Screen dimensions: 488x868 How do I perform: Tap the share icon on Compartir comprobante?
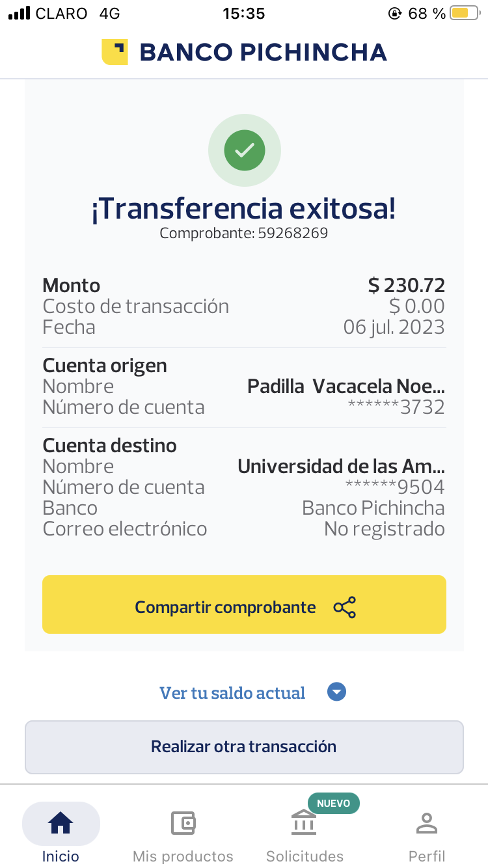point(344,607)
